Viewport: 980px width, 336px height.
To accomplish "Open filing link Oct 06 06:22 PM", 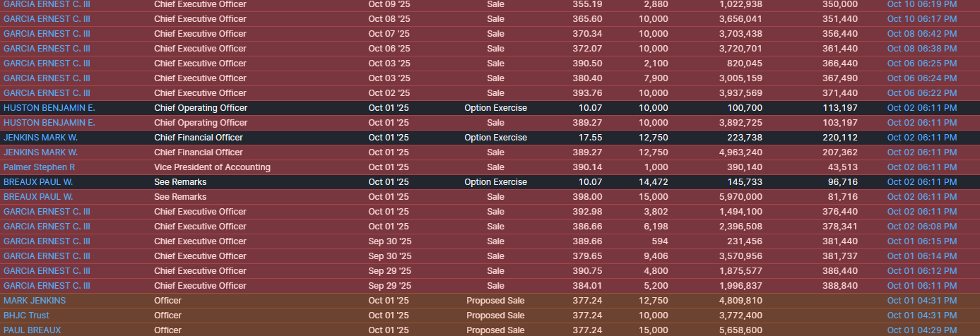I will pyautogui.click(x=922, y=93).
